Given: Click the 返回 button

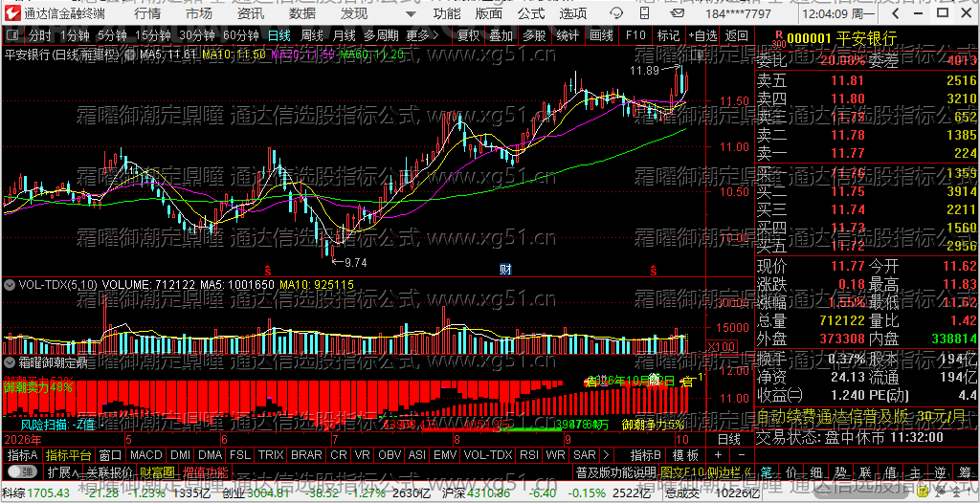Looking at the screenshot, I should [738, 36].
